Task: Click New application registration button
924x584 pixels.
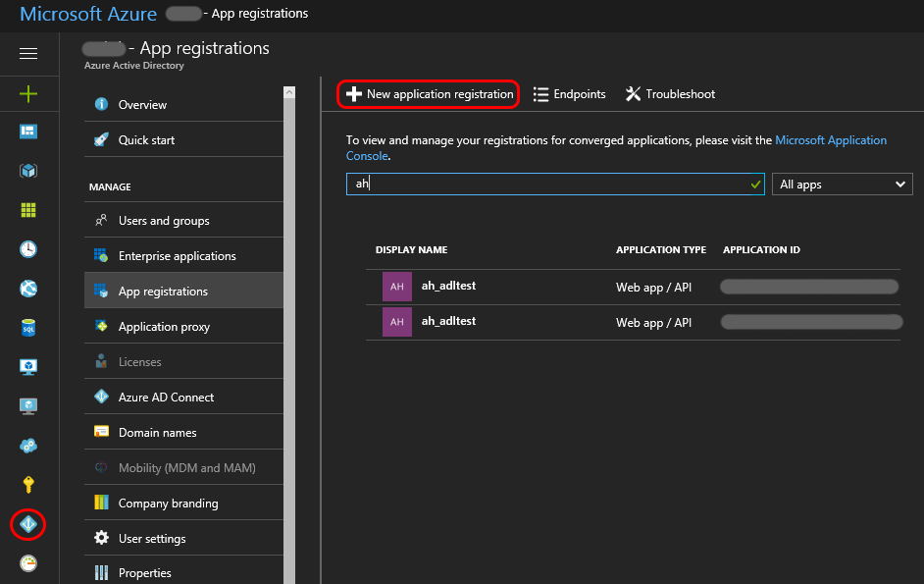Action: [429, 94]
